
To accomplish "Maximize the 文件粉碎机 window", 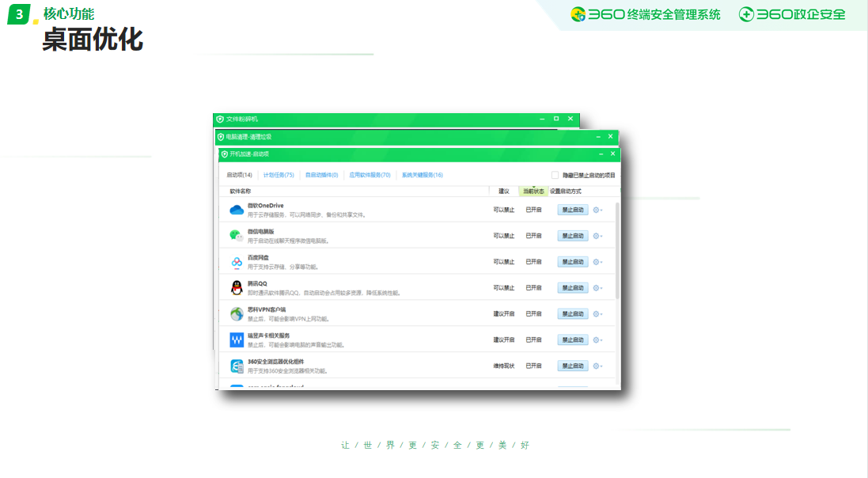I will coord(556,119).
